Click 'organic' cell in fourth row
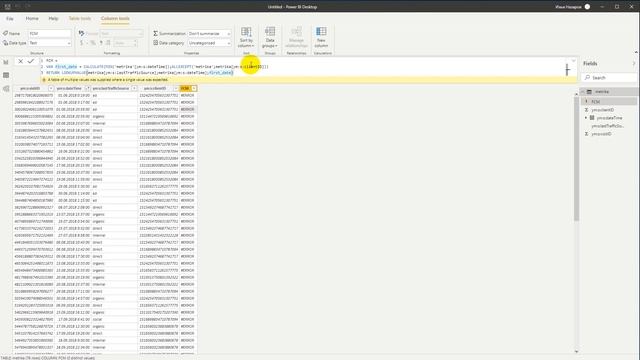640x360 pixels. click(114, 116)
